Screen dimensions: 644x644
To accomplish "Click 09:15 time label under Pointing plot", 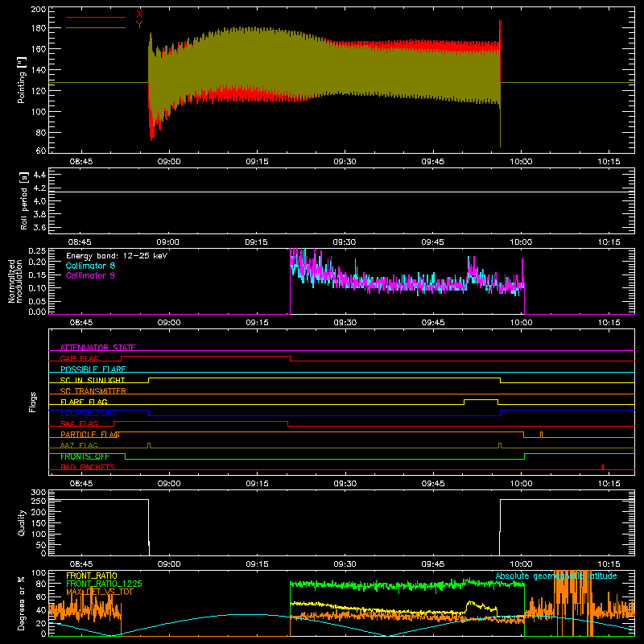I will (x=257, y=162).
